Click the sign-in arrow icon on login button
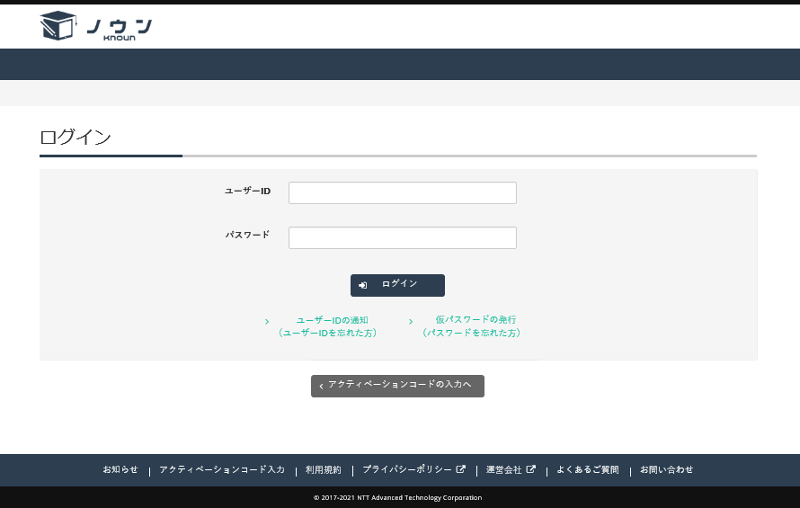This screenshot has height=508, width=800. (x=363, y=285)
